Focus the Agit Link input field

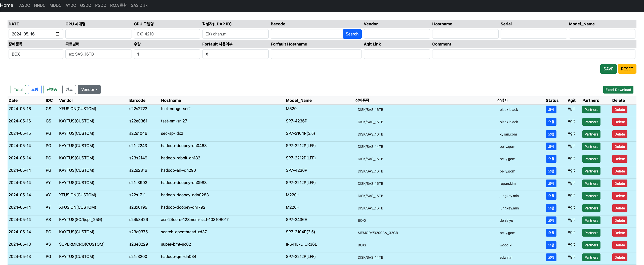coord(397,54)
